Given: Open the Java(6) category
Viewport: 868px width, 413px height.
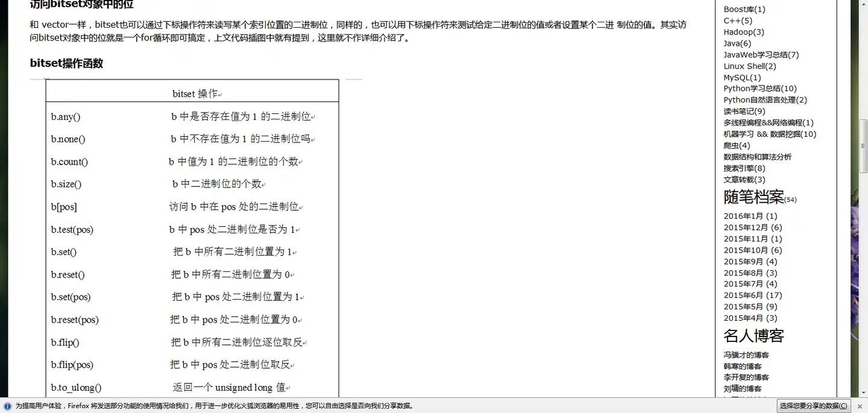Looking at the screenshot, I should tap(737, 43).
